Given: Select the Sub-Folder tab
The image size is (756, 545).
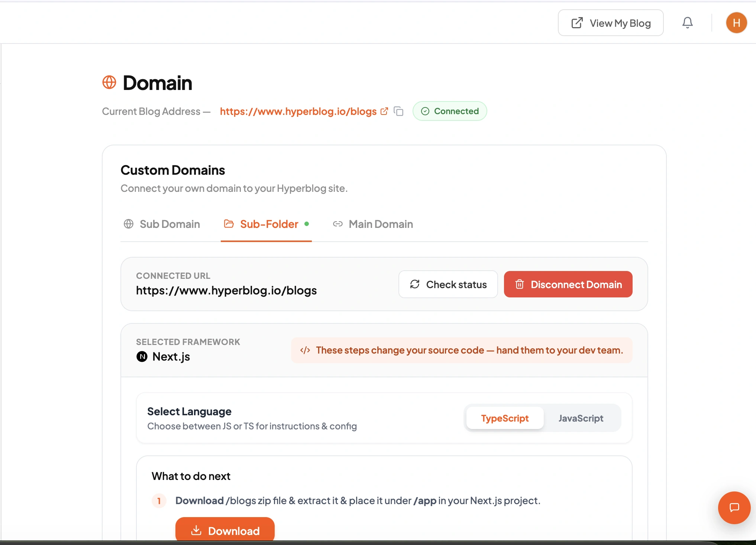Looking at the screenshot, I should coord(266,224).
